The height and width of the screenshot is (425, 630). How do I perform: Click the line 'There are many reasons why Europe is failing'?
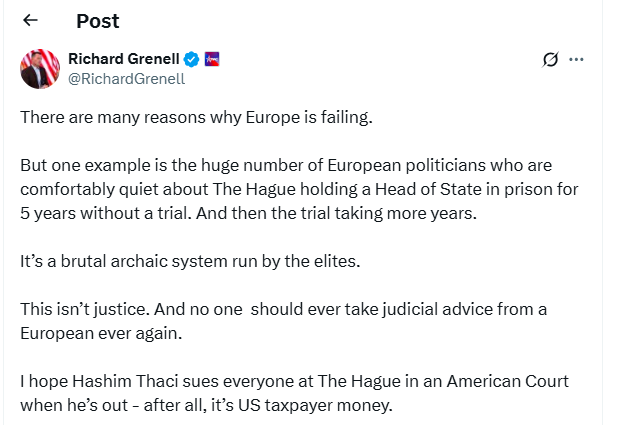coord(196,118)
